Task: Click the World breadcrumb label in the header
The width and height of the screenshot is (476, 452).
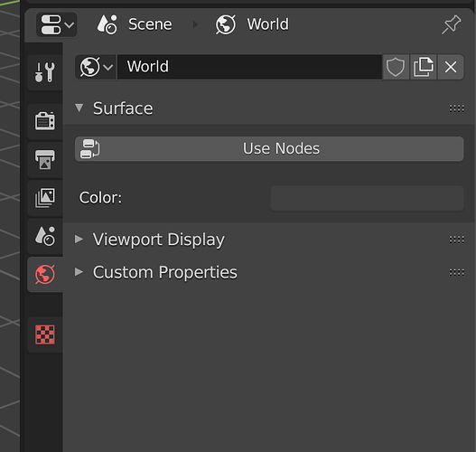Action: (x=267, y=24)
